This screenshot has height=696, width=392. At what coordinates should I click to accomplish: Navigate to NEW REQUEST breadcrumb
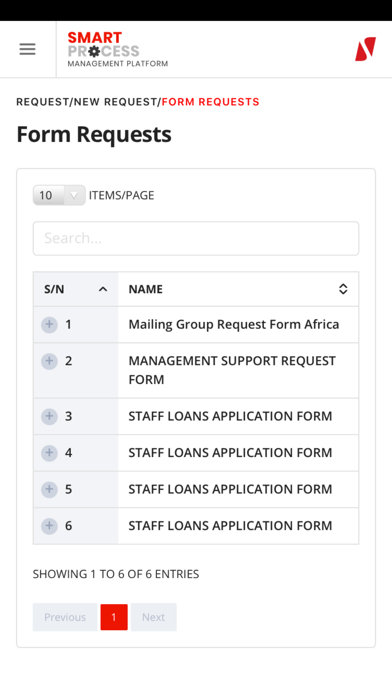(x=115, y=102)
